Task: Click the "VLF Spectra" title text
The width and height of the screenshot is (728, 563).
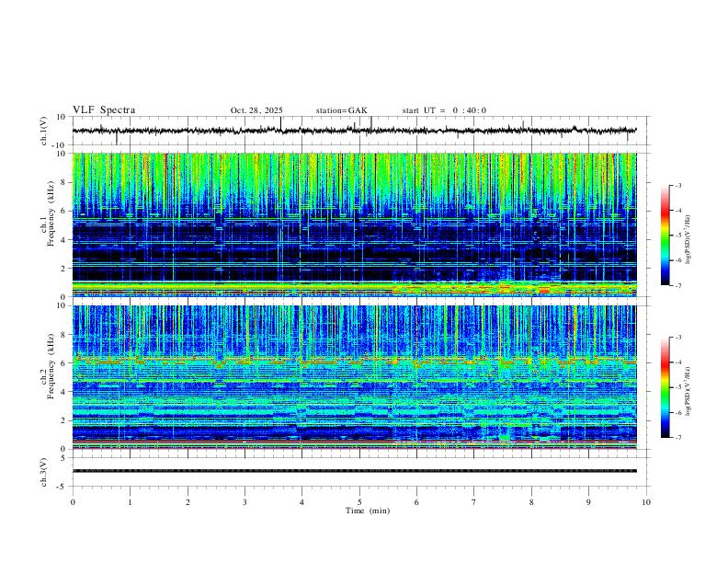Action: [x=104, y=110]
